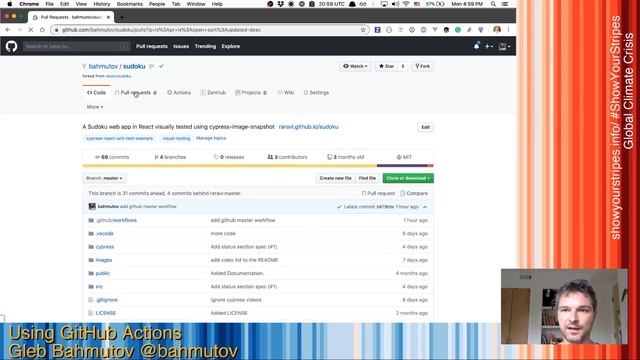Open Clone or download dropdown
640x360 pixels.
[408, 178]
